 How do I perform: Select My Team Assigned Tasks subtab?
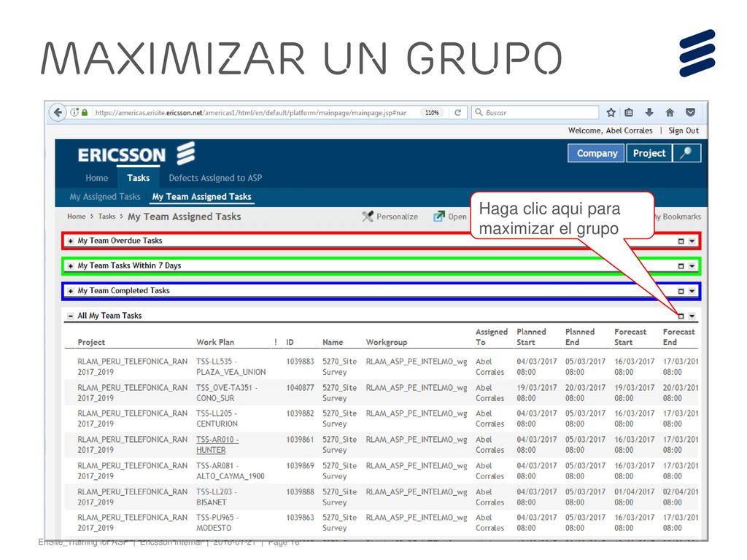(x=201, y=197)
